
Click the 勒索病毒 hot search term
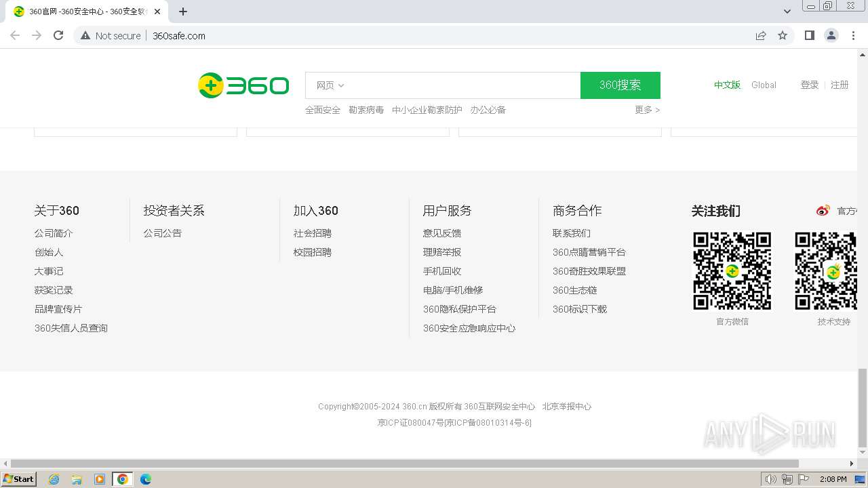point(366,110)
